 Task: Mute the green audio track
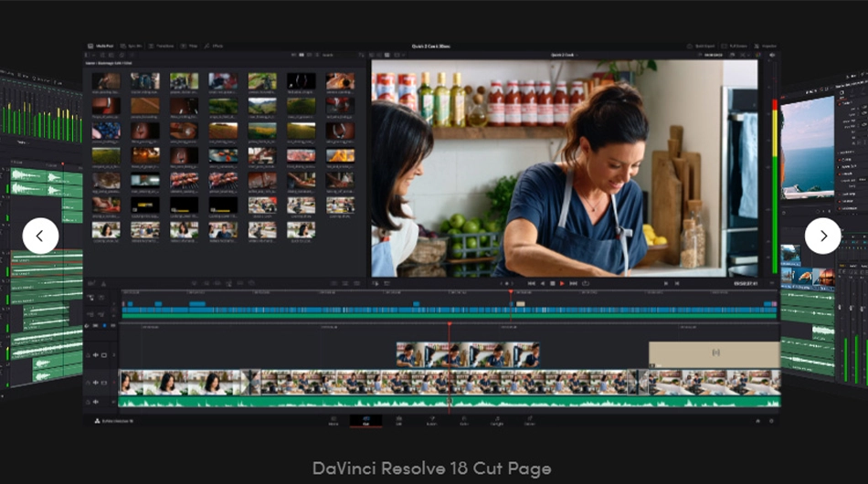click(x=96, y=402)
